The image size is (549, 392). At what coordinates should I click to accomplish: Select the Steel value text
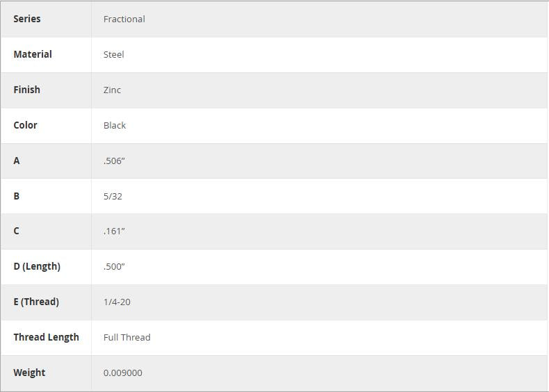tap(114, 54)
